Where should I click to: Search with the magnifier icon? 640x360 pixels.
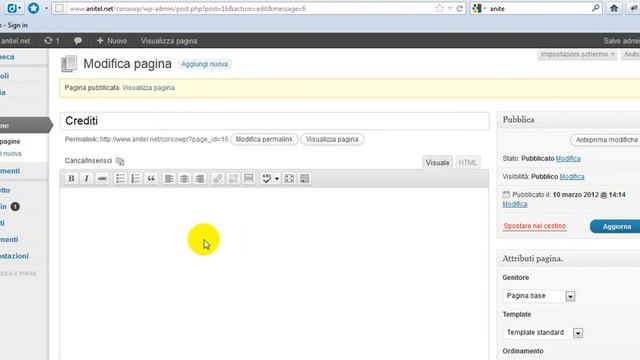(596, 8)
